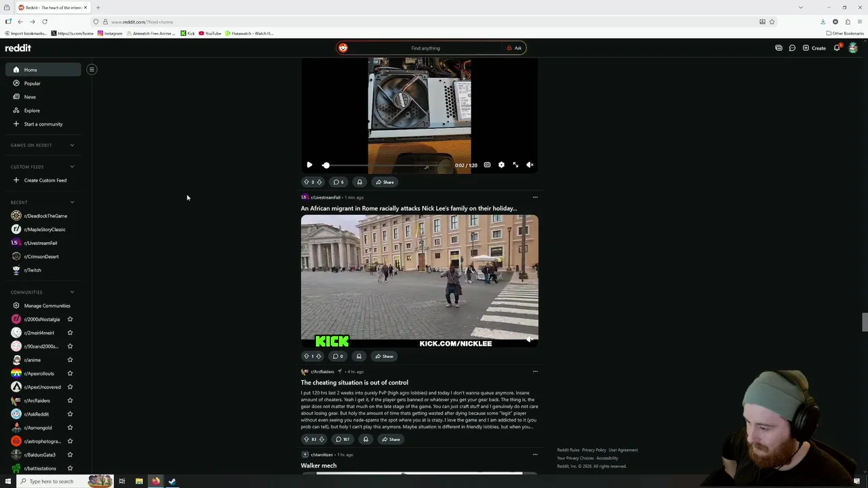Favorite r/AskReddit with star
The width and height of the screenshot is (868, 488).
coord(70,414)
